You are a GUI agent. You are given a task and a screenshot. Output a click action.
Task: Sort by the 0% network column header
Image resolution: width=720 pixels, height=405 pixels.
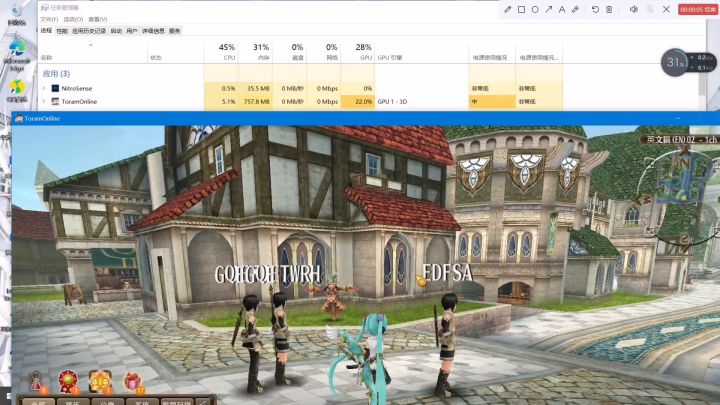point(324,51)
